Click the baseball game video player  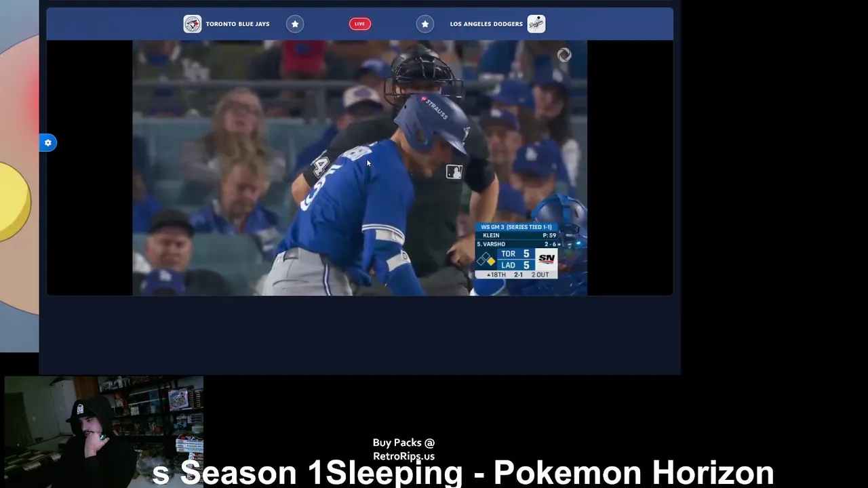(x=359, y=167)
